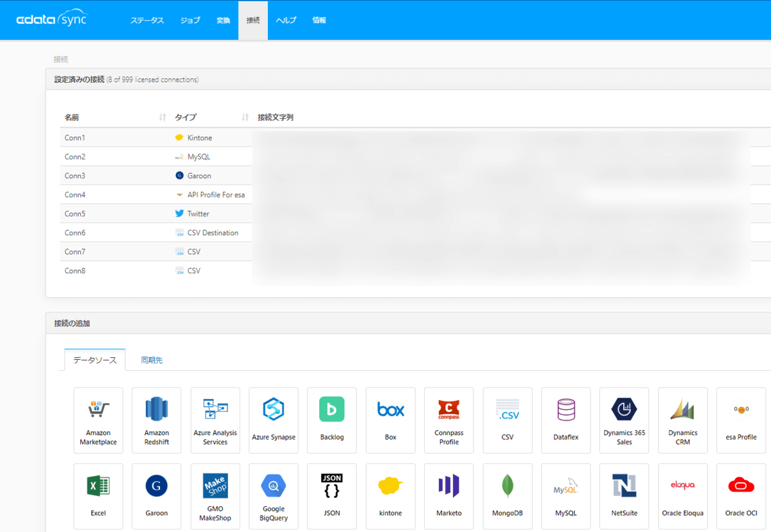Click the esa Profile connector tile

741,420
